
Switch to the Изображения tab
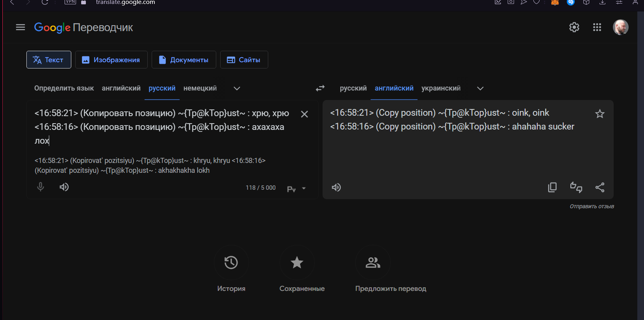click(x=111, y=60)
